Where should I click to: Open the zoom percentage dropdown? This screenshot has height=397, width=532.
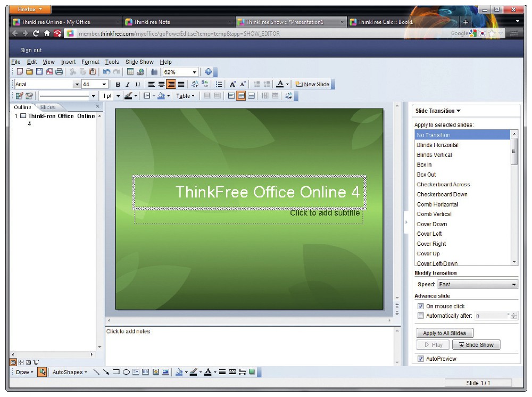[x=194, y=72]
